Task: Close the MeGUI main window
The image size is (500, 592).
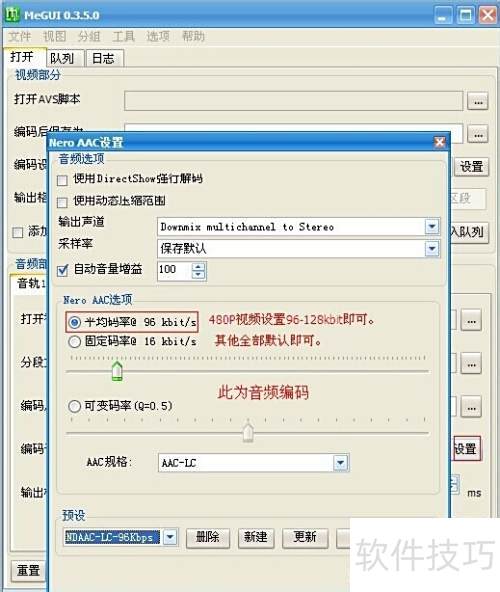Action: click(488, 15)
